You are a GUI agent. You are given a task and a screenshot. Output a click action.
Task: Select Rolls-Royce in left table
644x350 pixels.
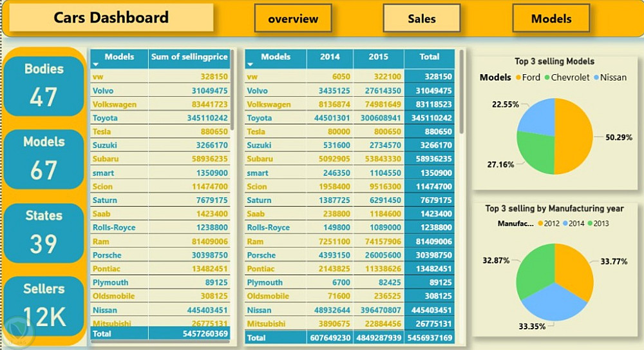click(114, 228)
